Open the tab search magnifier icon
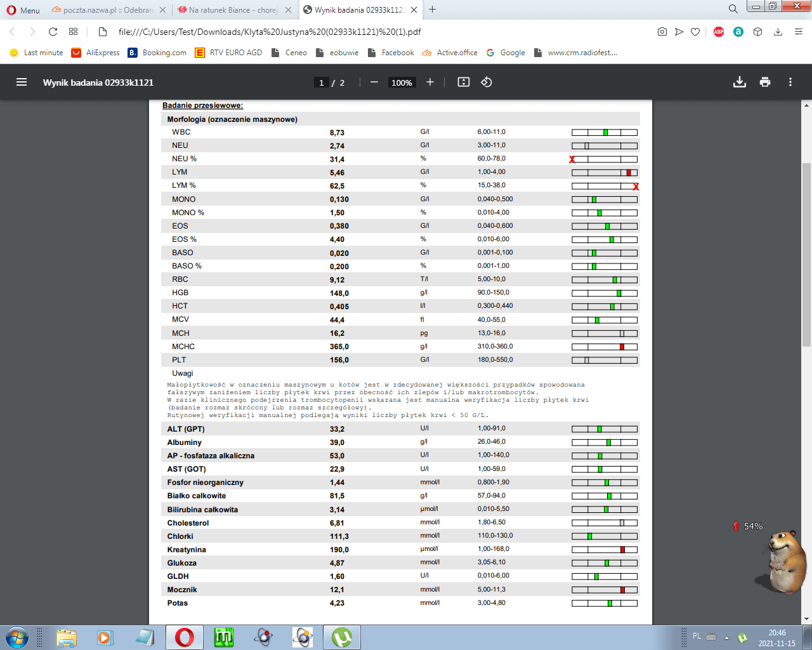Viewport: 812px width, 650px height. (x=733, y=10)
